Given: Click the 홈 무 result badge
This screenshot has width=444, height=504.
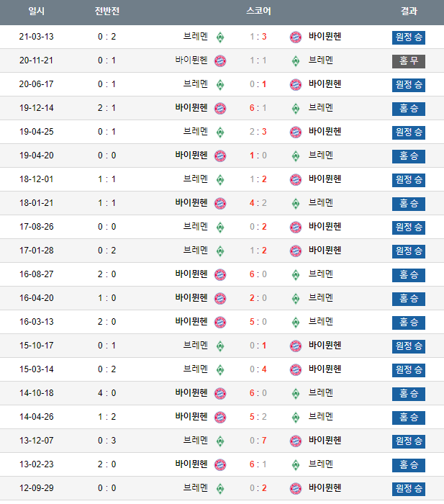Looking at the screenshot, I should (409, 61).
